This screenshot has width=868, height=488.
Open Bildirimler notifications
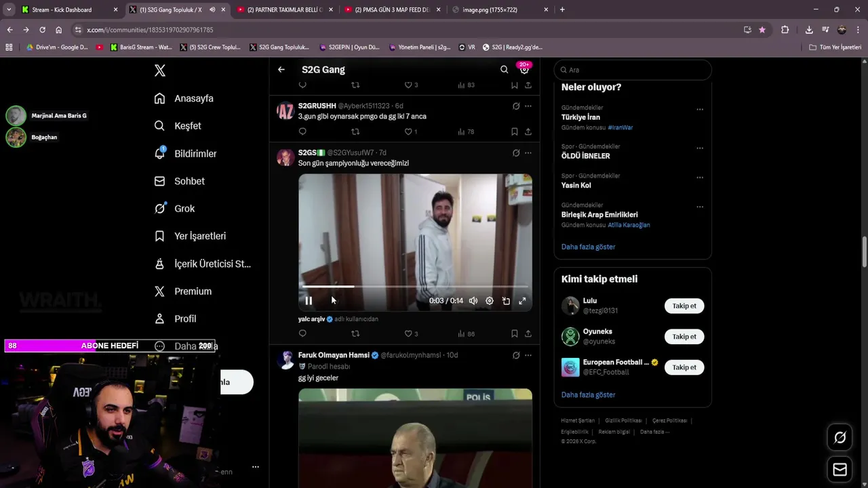pyautogui.click(x=185, y=154)
